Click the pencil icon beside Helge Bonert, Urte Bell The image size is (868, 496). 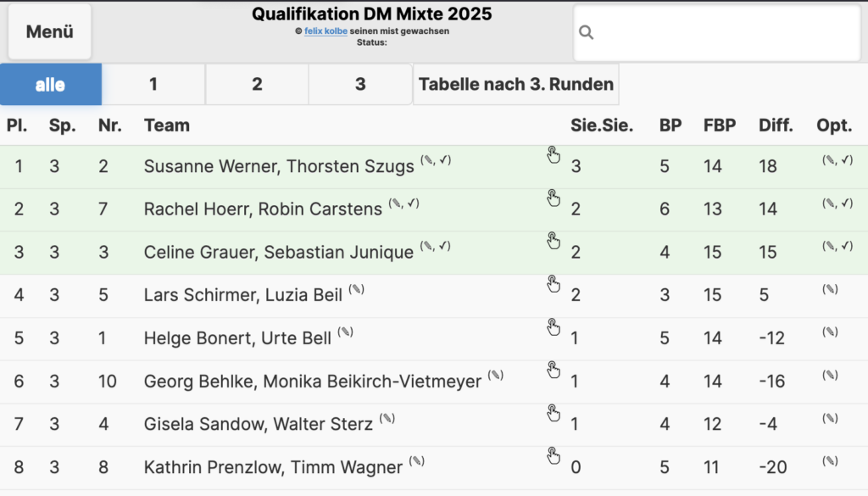pos(346,332)
